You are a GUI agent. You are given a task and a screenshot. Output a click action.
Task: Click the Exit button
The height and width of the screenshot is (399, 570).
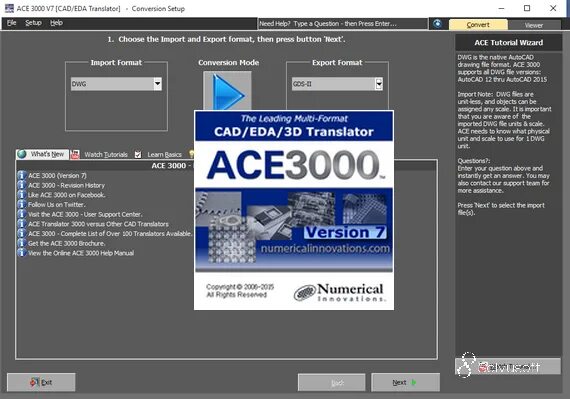pos(41,382)
